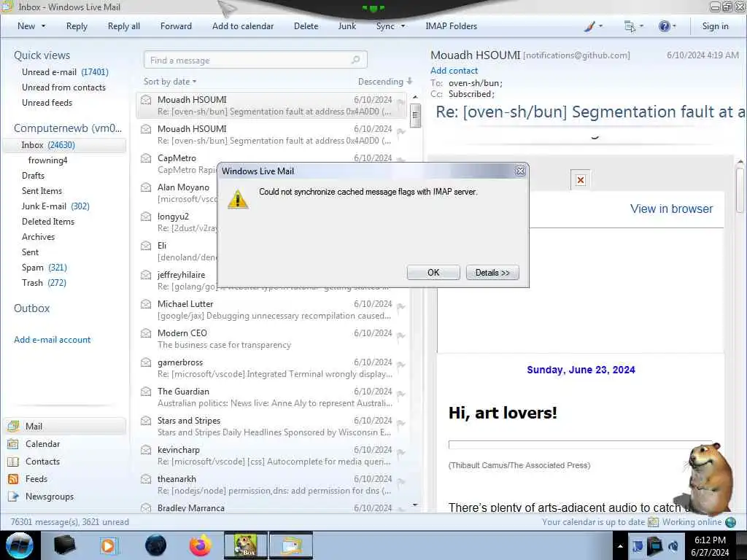
Task: Toggle Descending sort order
Action: point(385,82)
